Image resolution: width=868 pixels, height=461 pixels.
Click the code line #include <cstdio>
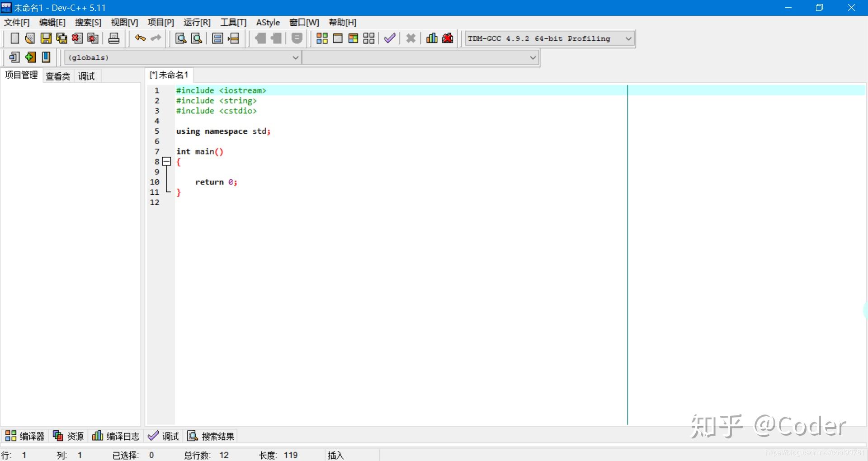click(x=217, y=111)
